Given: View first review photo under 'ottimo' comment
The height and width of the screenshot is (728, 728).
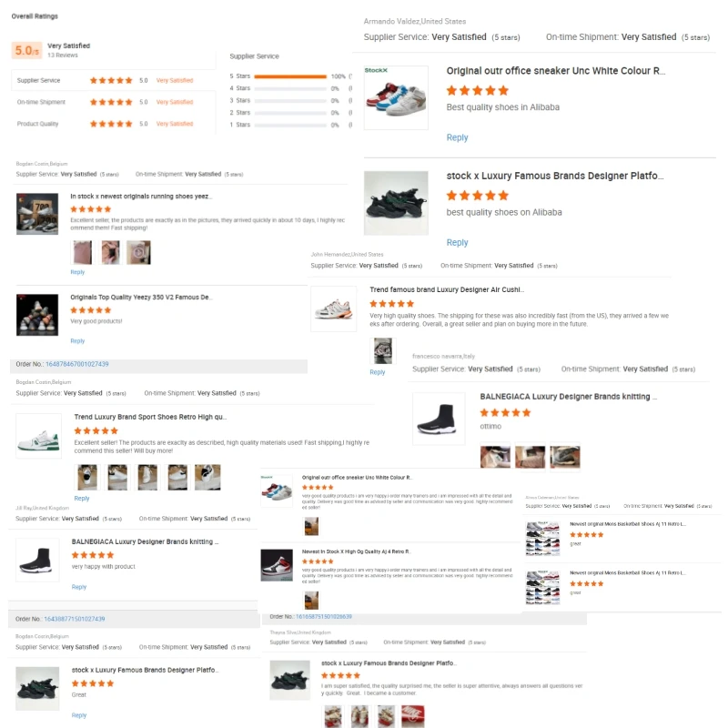Looking at the screenshot, I should pyautogui.click(x=495, y=457).
